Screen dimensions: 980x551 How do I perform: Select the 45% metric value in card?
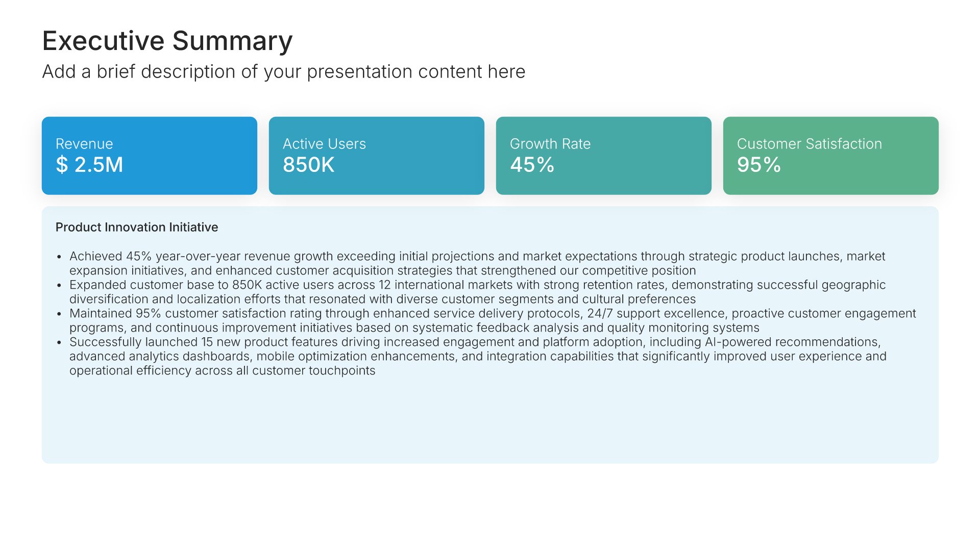point(532,165)
